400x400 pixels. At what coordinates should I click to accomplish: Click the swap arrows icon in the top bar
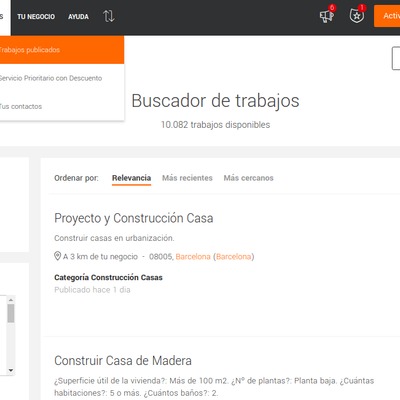coord(109,16)
